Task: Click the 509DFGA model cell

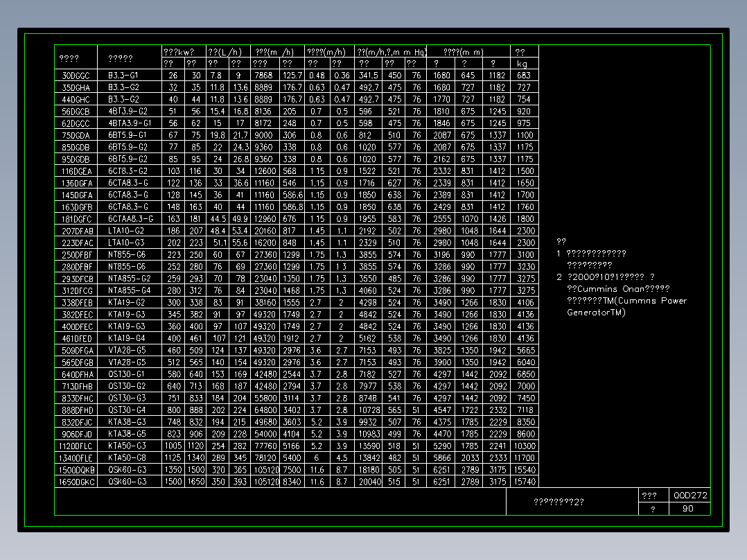Action: pyautogui.click(x=76, y=350)
